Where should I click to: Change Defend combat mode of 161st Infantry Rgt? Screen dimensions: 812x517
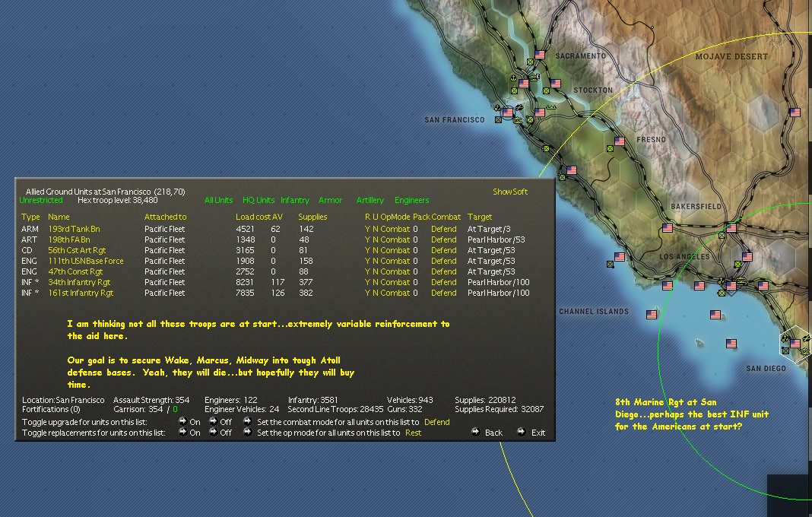coord(444,293)
